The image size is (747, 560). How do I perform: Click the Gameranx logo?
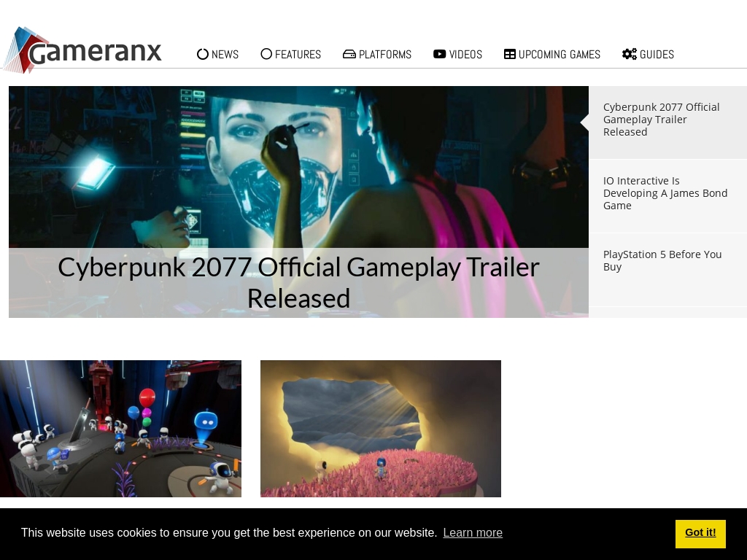pyautogui.click(x=82, y=50)
